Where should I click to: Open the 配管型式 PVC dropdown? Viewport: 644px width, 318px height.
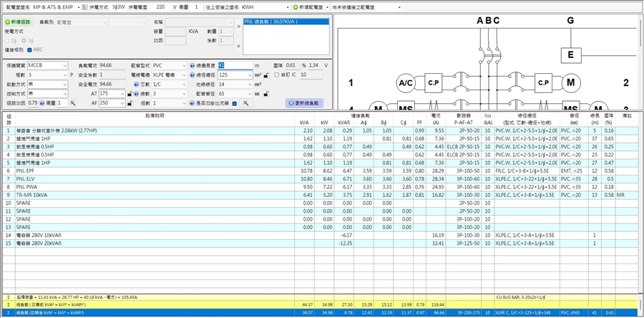click(182, 65)
